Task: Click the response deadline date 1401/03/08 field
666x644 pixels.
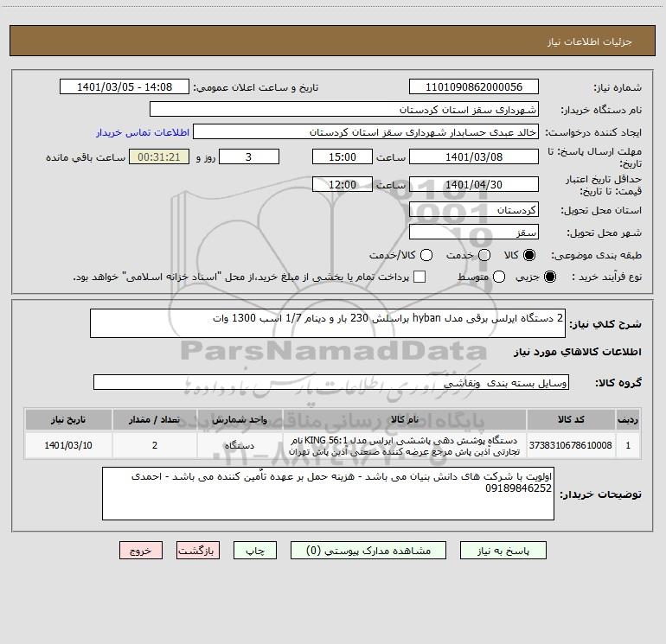Action: point(474,157)
